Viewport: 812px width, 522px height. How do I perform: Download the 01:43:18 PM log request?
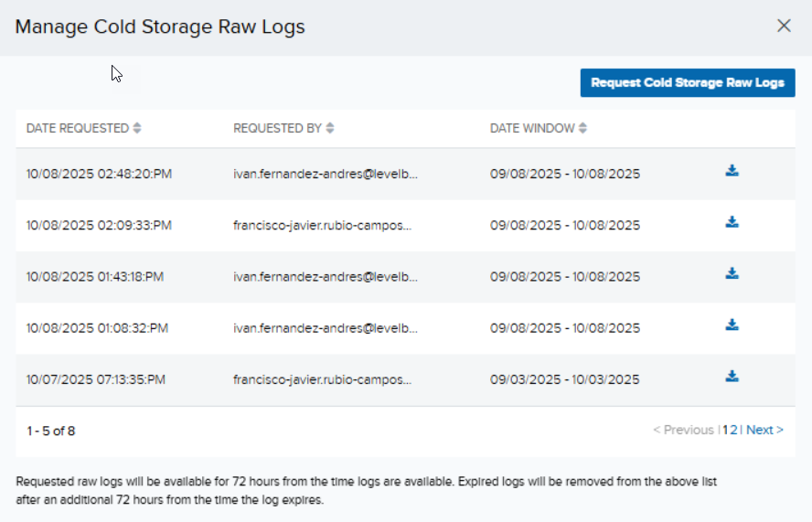pyautogui.click(x=732, y=273)
